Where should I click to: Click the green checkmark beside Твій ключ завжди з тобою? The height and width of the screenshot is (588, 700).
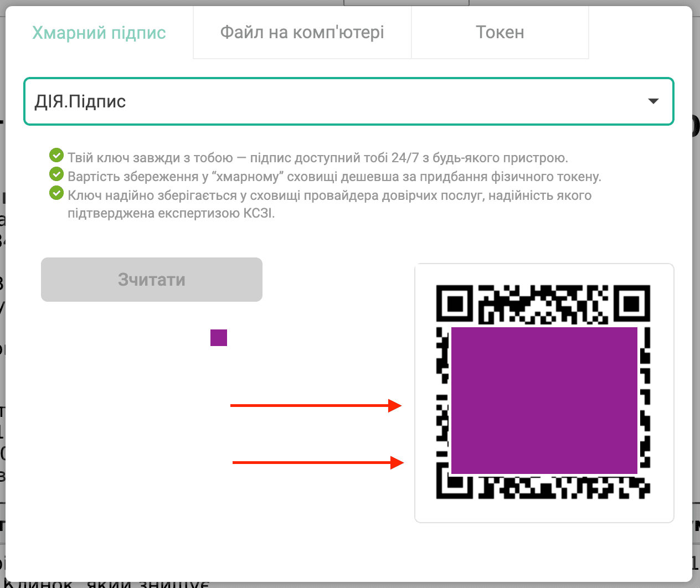[56, 155]
